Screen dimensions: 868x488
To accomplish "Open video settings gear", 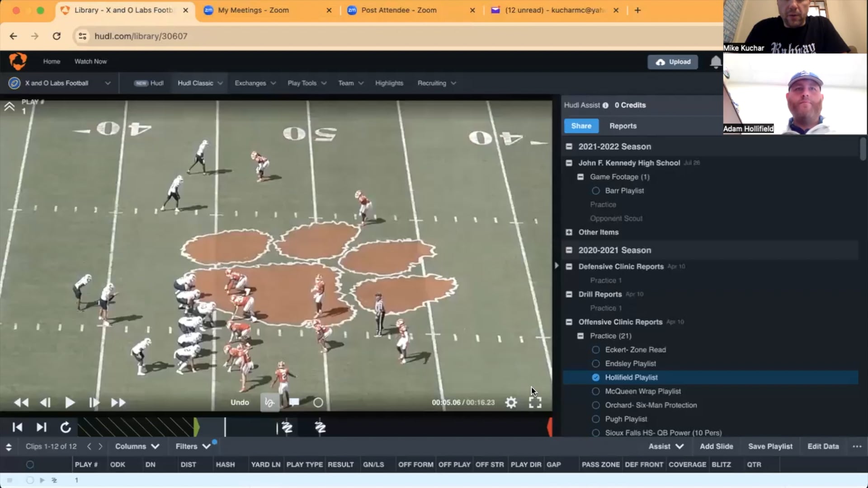I will (511, 402).
